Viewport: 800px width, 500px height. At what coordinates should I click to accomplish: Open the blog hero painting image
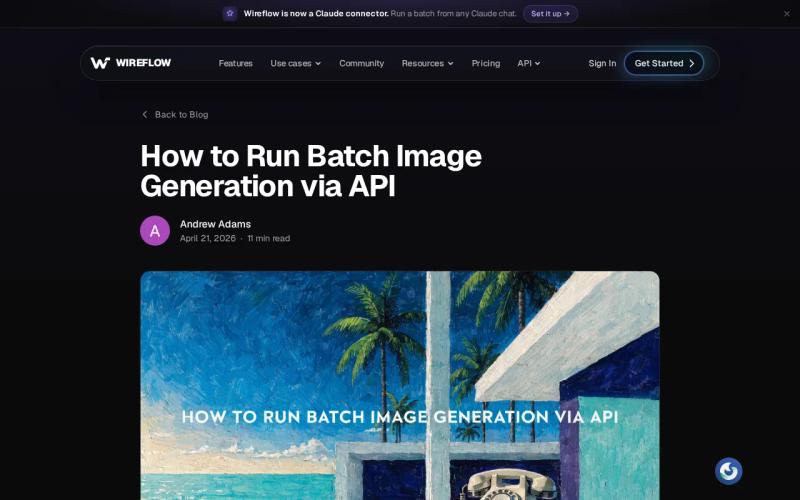pos(399,385)
